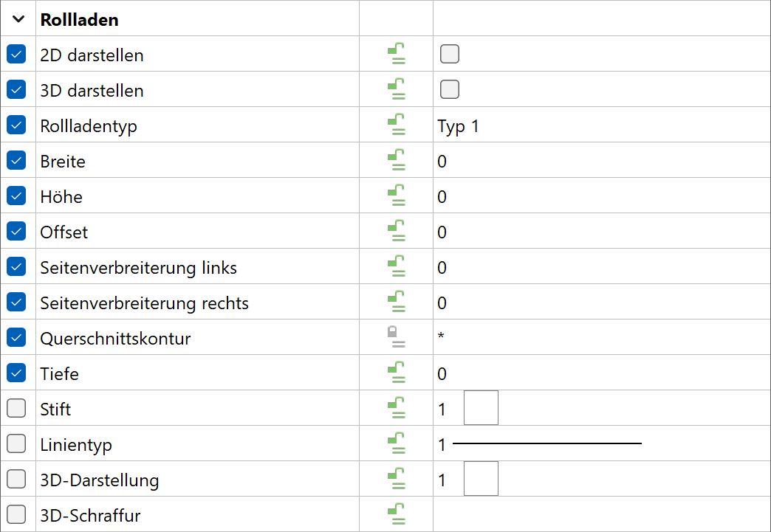Image resolution: width=771 pixels, height=532 pixels.
Task: Click the lock icon in the Höhe row
Action: (x=397, y=195)
